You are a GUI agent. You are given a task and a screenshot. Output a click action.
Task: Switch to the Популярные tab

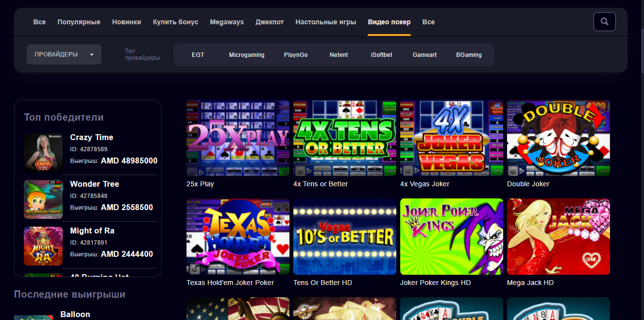coord(79,22)
